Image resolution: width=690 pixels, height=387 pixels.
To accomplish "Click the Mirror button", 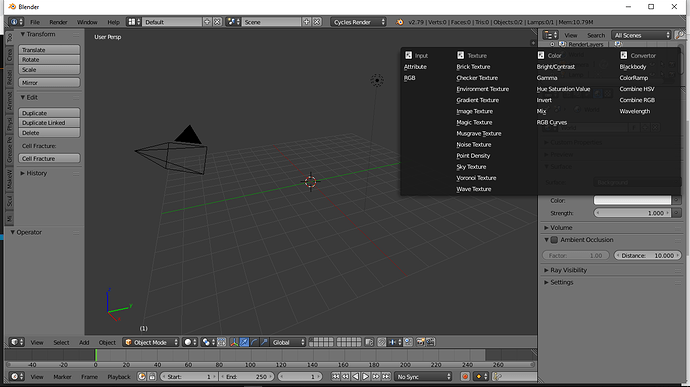I will (49, 83).
